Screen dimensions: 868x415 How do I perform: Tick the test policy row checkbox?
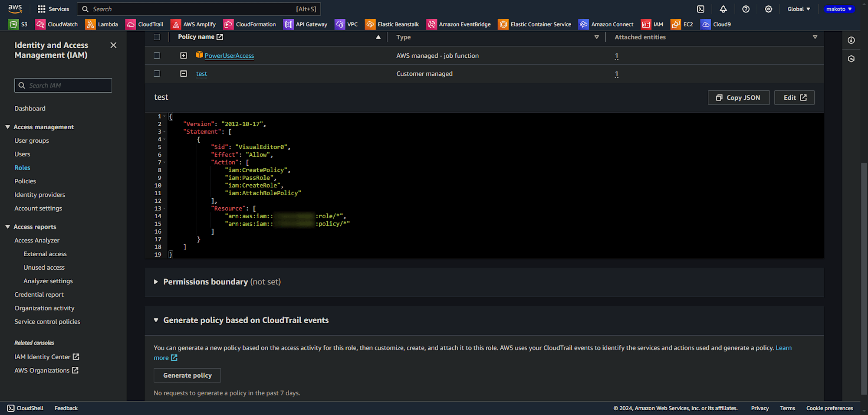(x=157, y=74)
